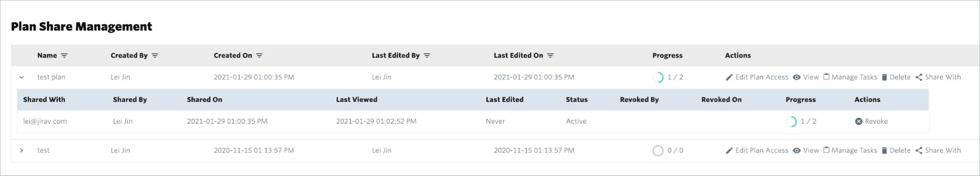Open Manage Tasks for bottom test row
The image size is (980, 176).
[850, 151]
